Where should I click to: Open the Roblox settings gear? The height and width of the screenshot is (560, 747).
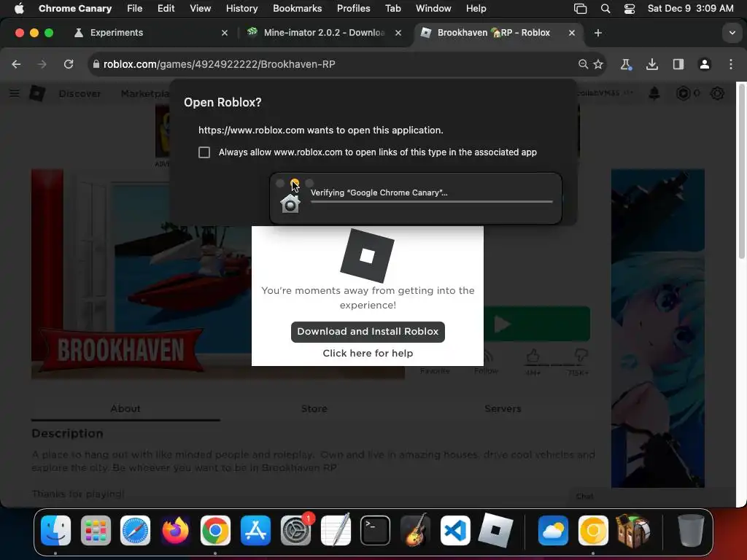(717, 93)
